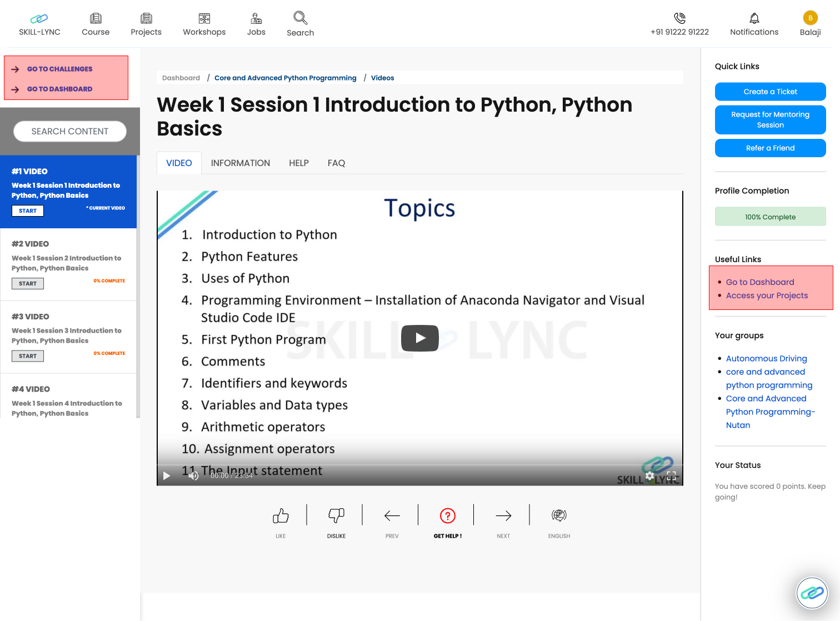Open core and advanced python programming group

coord(769,378)
